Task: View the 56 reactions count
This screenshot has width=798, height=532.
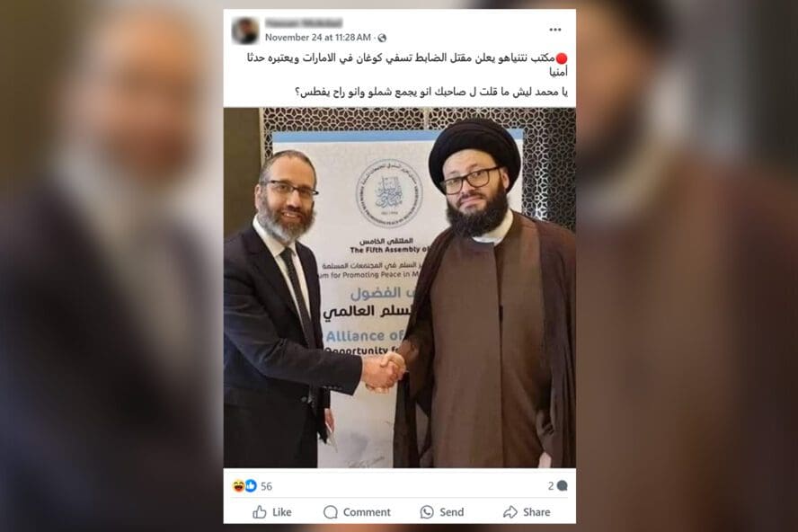Action: click(266, 486)
